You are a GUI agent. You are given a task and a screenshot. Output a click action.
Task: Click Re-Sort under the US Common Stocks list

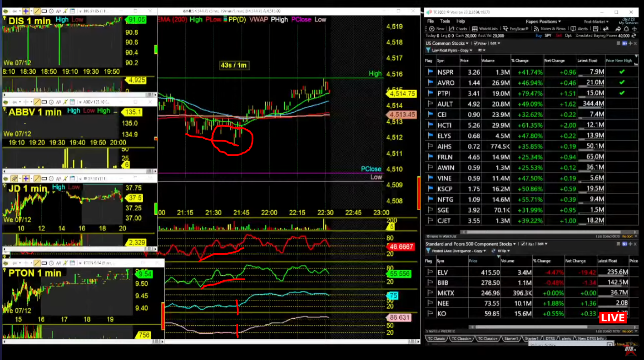(628, 236)
